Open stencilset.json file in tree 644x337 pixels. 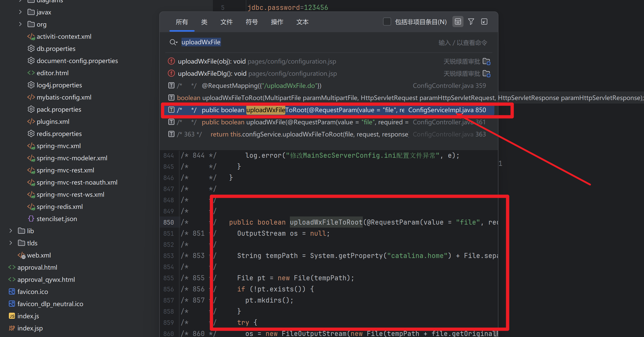tap(57, 219)
